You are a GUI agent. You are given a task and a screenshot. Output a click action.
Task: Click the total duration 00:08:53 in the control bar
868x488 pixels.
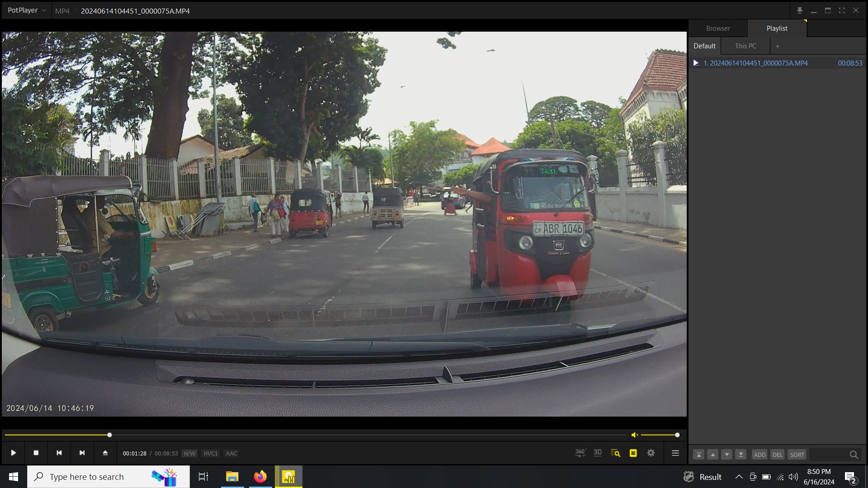point(166,453)
